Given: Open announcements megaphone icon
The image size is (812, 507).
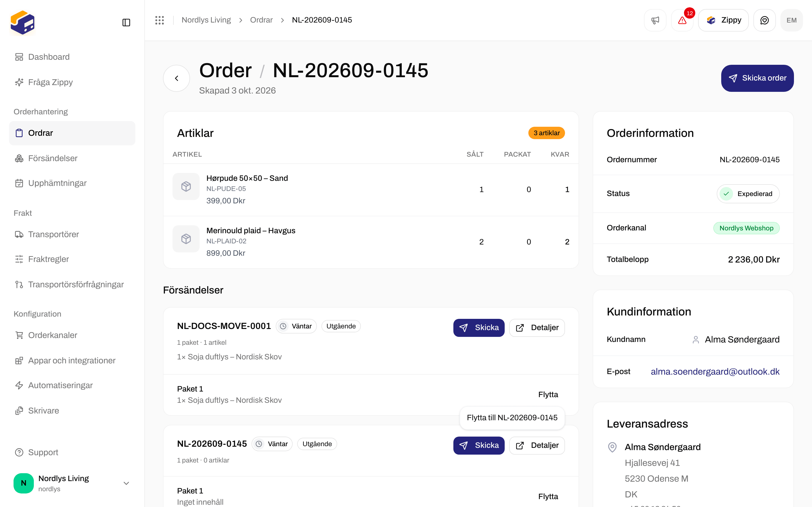Looking at the screenshot, I should click(x=655, y=20).
